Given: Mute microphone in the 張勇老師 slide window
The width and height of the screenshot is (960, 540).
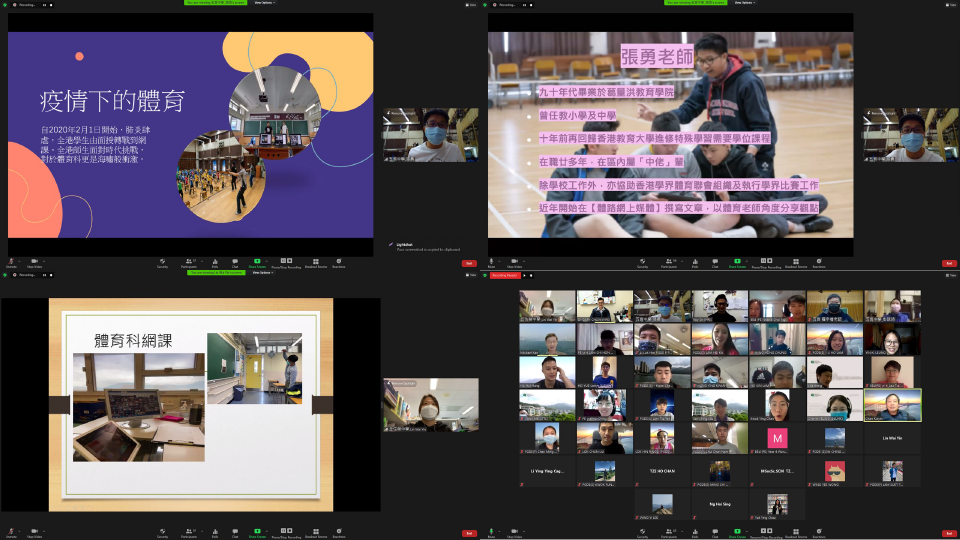Looking at the screenshot, I should (491, 263).
